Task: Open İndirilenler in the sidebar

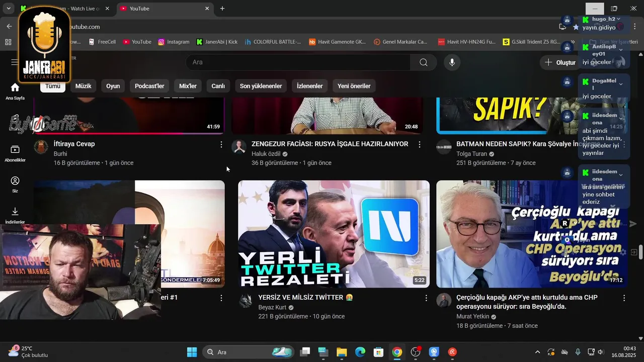Action: (x=15, y=215)
